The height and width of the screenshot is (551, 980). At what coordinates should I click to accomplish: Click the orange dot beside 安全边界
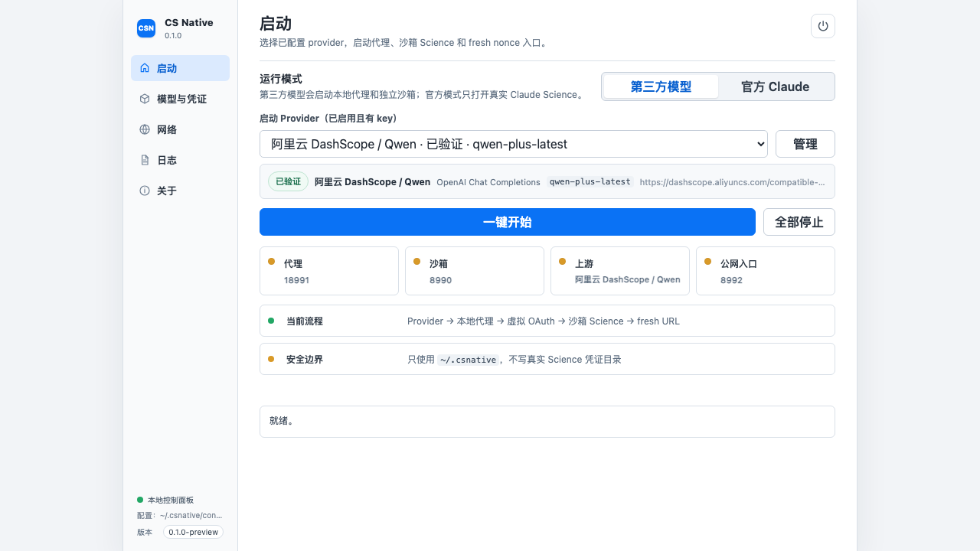click(x=271, y=359)
